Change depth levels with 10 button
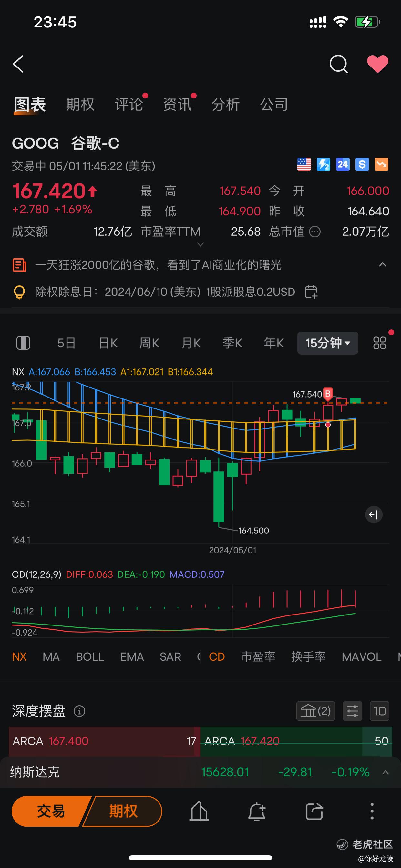The image size is (401, 868). click(x=379, y=711)
